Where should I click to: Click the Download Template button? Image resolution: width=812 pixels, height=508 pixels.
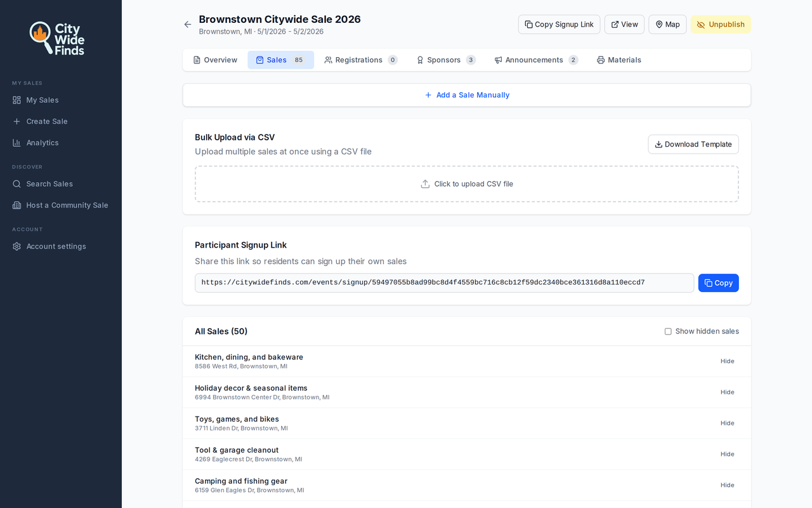click(x=693, y=144)
